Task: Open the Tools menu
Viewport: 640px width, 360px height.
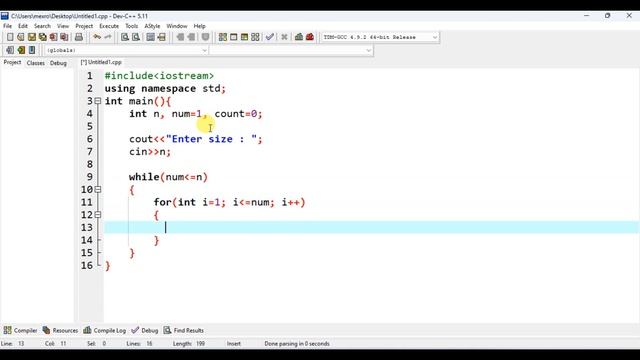Action: pyautogui.click(x=131, y=26)
